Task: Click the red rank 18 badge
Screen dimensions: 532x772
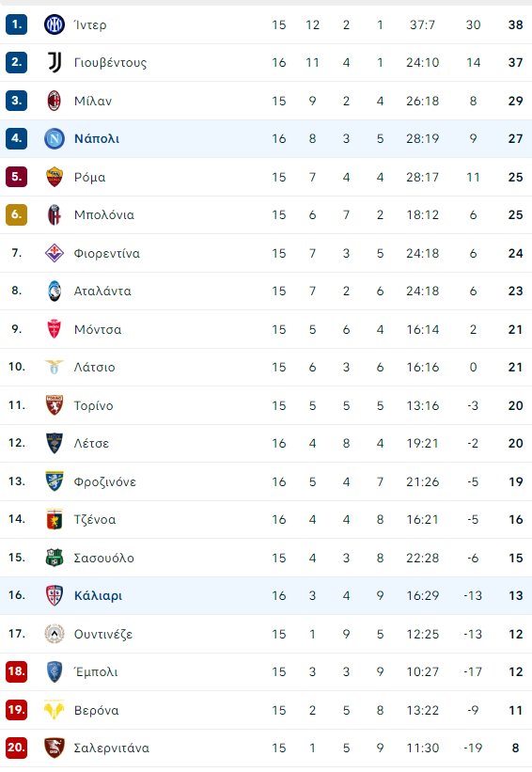Action: point(16,671)
